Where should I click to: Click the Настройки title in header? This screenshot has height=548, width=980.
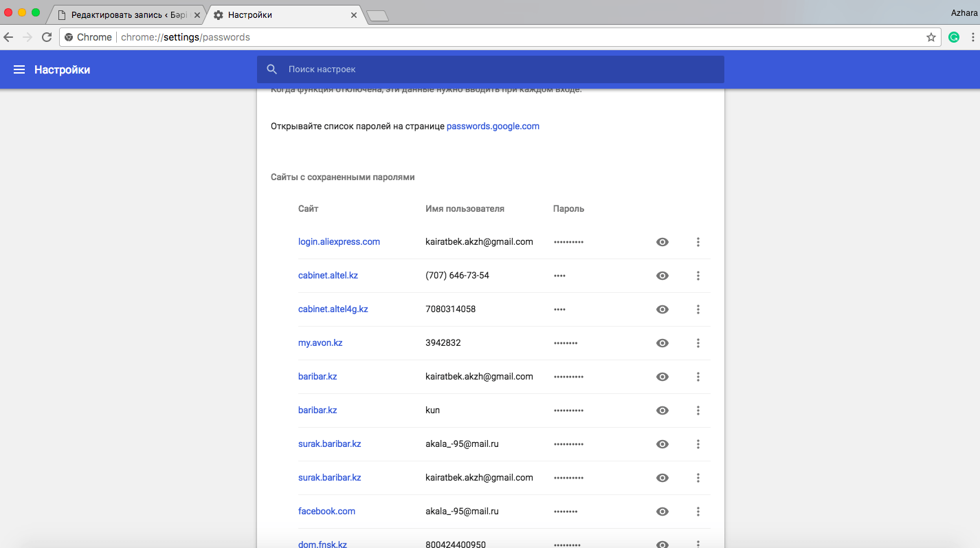[x=63, y=69]
